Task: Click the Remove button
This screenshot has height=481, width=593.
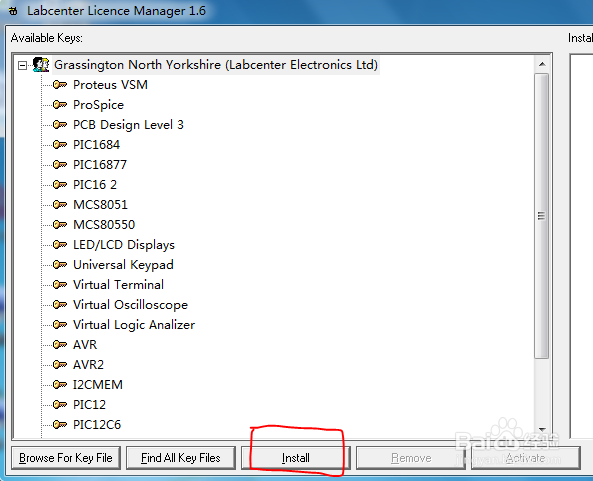Action: click(x=411, y=458)
